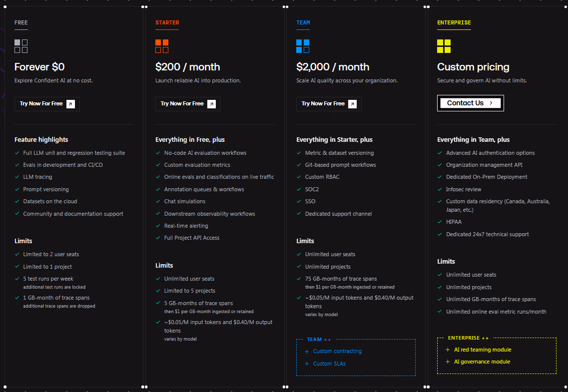This screenshot has width=568, height=392.
Task: Click arrow icon on Starter Try Now button
Action: coord(211,104)
